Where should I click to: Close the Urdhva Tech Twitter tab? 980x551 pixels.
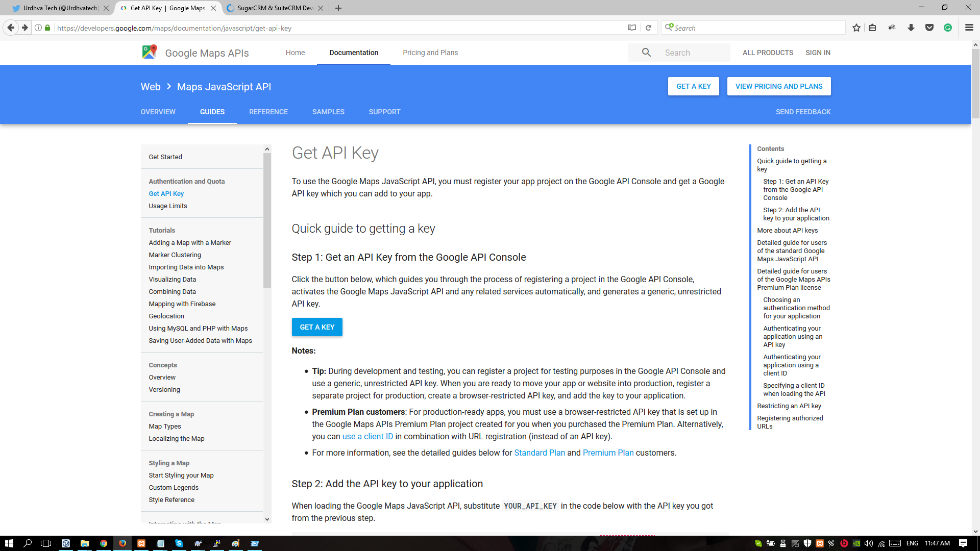106,8
